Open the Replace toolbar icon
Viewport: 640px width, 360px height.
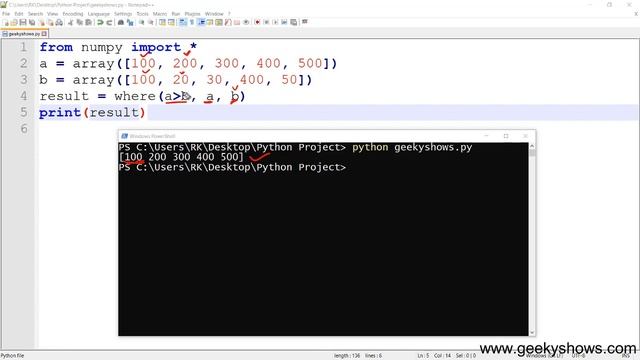click(x=130, y=22)
